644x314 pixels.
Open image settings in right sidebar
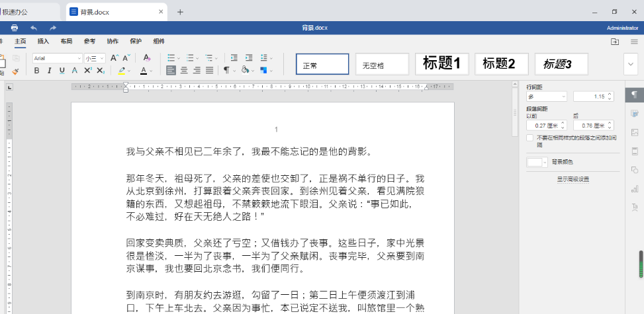(x=635, y=133)
